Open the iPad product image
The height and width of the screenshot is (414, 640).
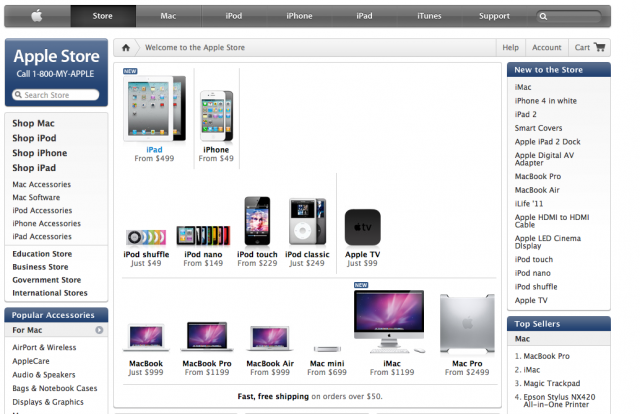click(154, 108)
